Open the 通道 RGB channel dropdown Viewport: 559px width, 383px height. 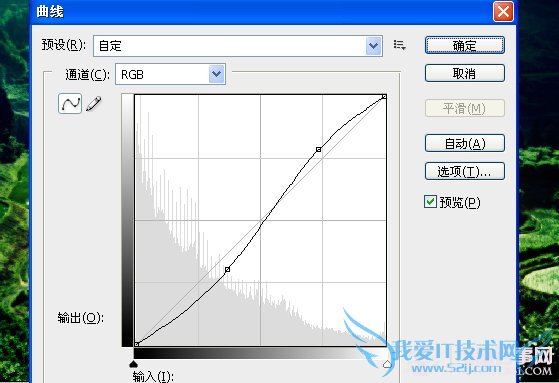tap(170, 74)
